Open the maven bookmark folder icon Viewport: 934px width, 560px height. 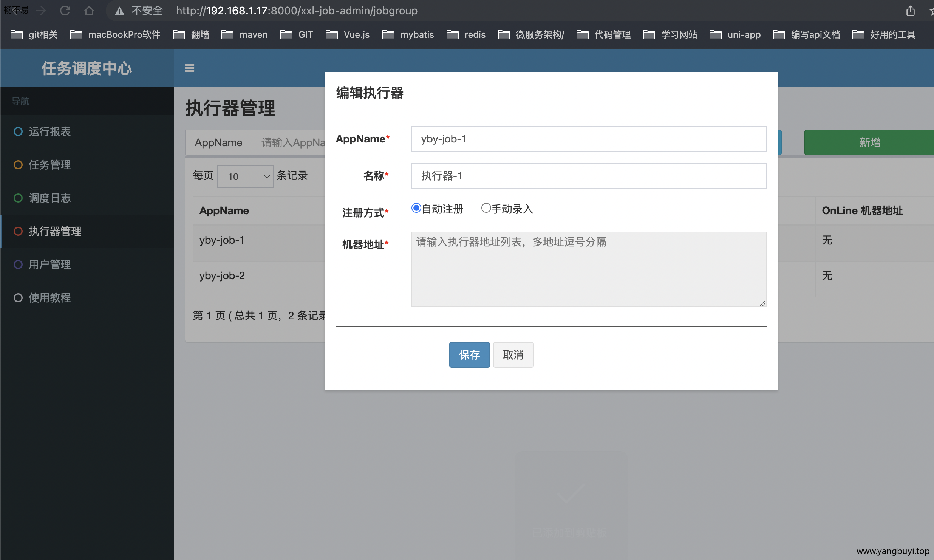click(227, 35)
